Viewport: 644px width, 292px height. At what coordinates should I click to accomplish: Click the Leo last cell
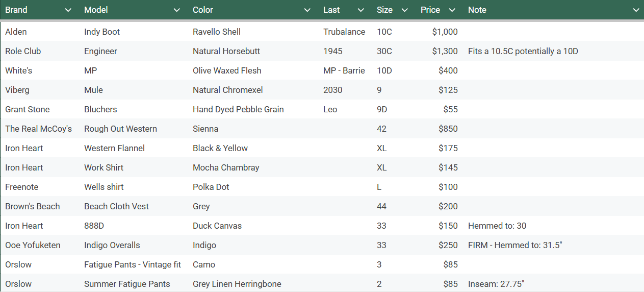click(x=330, y=109)
